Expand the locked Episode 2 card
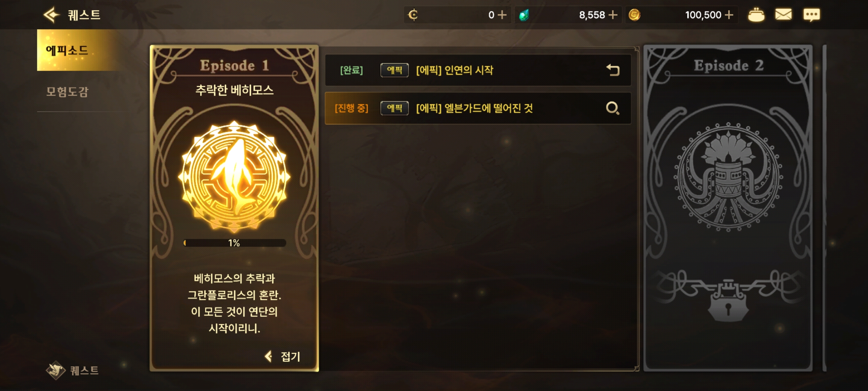This screenshot has width=868, height=391. coord(728,208)
